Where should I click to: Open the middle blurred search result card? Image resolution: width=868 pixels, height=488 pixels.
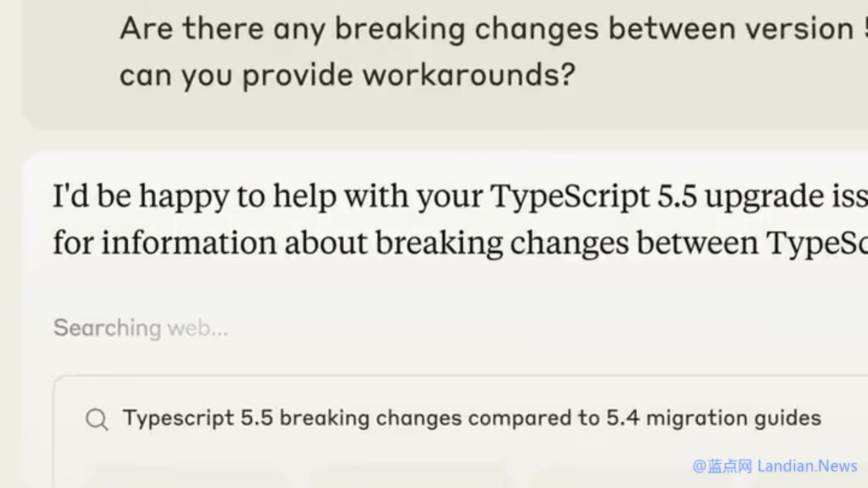pos(408,476)
